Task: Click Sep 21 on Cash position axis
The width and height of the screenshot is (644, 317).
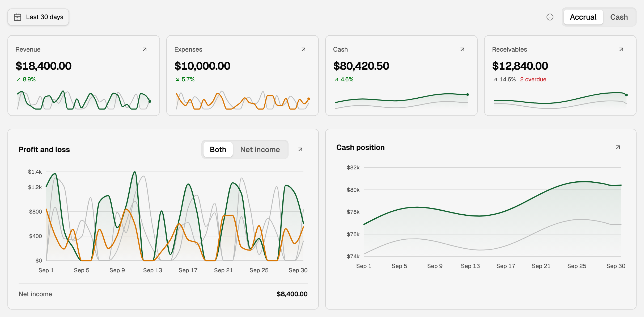Action: click(541, 266)
